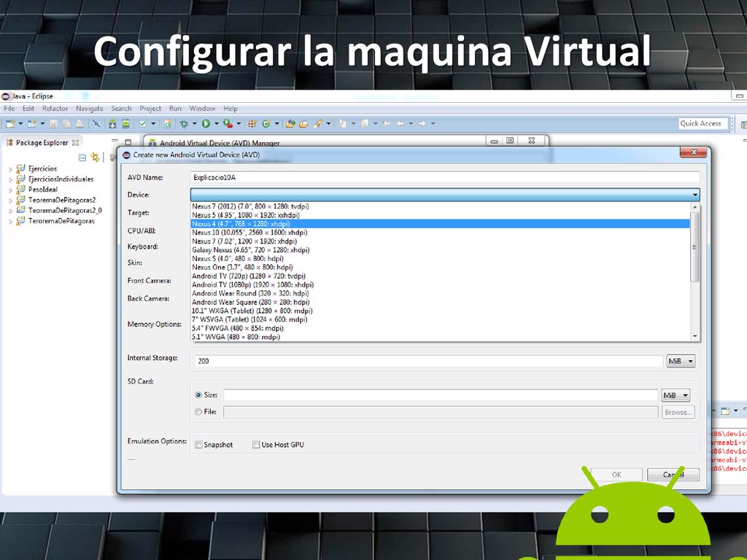Screen dimensions: 747x560
Task: Click the Last Edit Location icon
Action: [x=387, y=124]
